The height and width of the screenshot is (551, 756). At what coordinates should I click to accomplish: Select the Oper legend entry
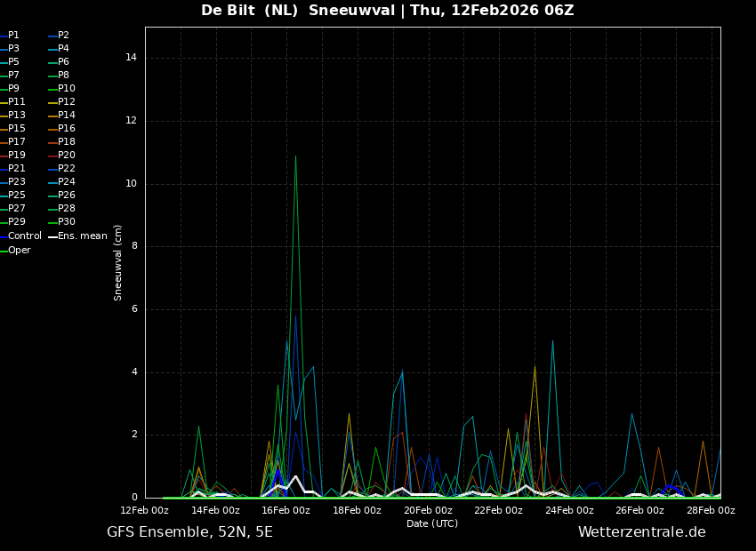pos(19,251)
